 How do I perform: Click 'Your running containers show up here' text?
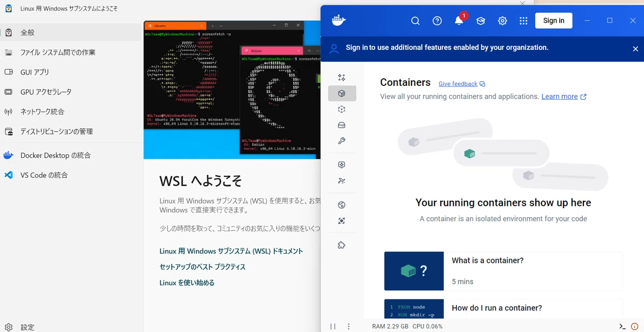coord(503,203)
